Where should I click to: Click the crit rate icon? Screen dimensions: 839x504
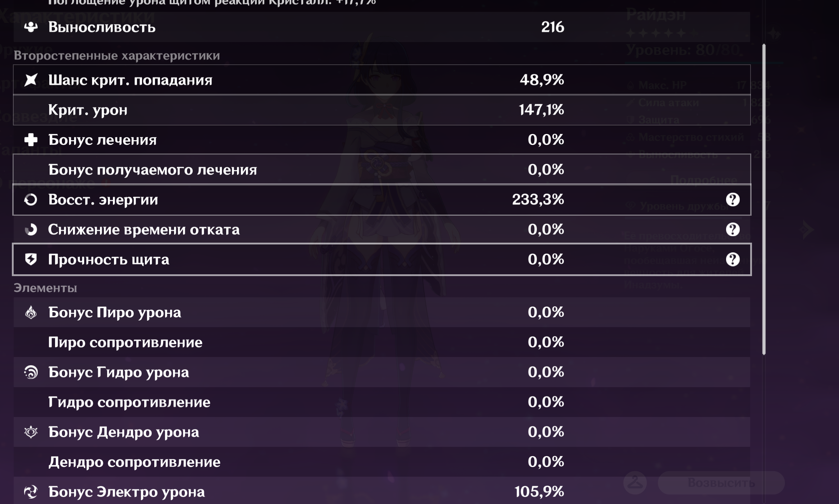[31, 80]
